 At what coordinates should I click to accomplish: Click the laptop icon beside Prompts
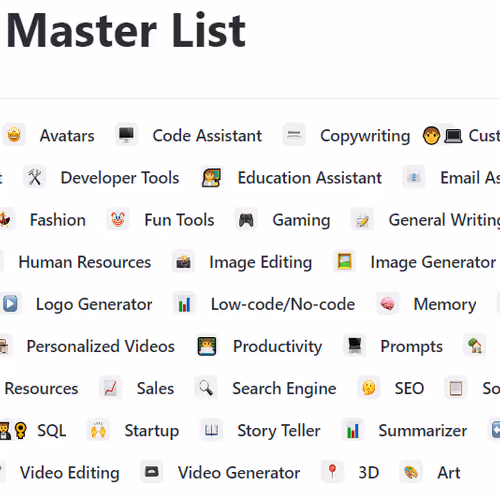click(354, 346)
